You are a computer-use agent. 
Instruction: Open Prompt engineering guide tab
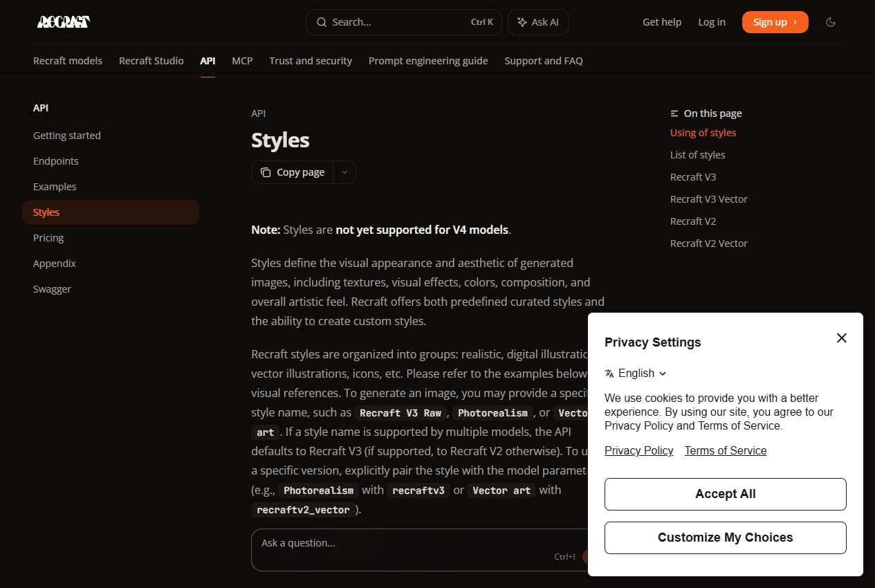click(428, 61)
